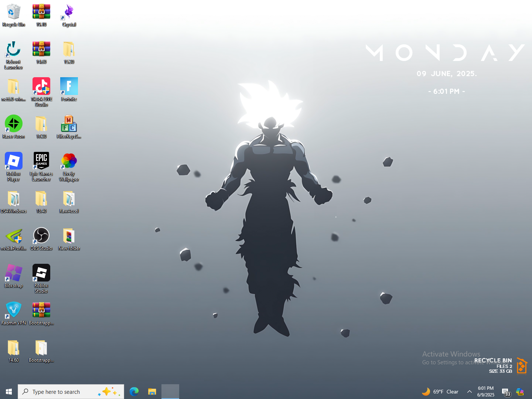Launch the Bloxstrap shortcut
This screenshot has width=532, height=399.
point(14,277)
